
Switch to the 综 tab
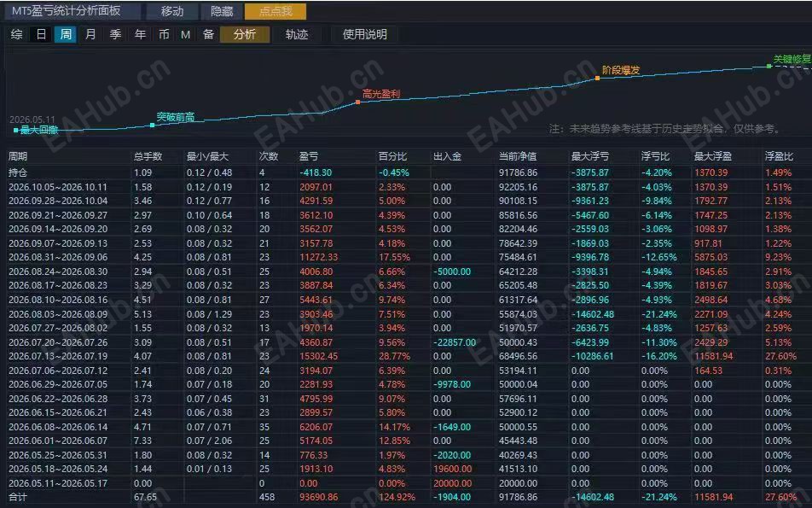[x=16, y=34]
